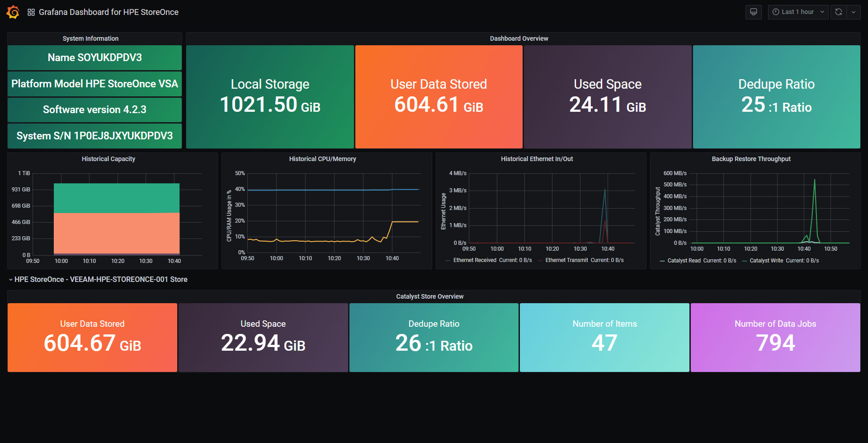Open the dashboards grid icon
The height and width of the screenshot is (443, 868).
[x=31, y=12]
